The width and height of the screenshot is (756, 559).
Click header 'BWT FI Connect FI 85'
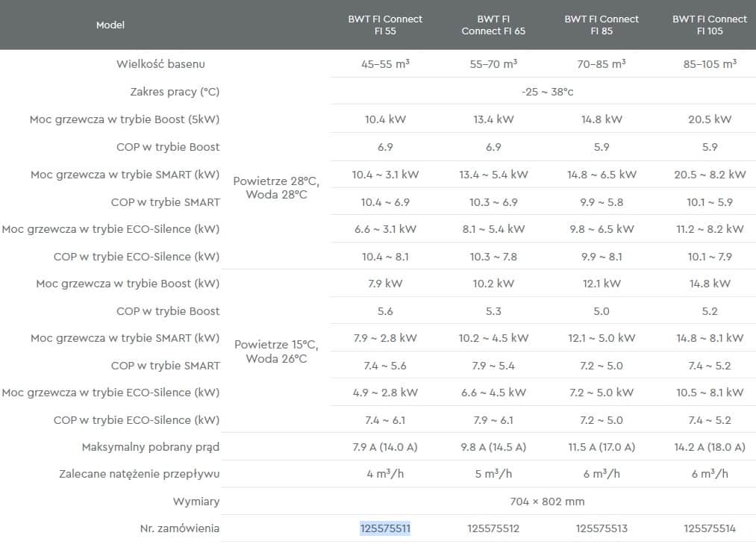click(x=602, y=25)
